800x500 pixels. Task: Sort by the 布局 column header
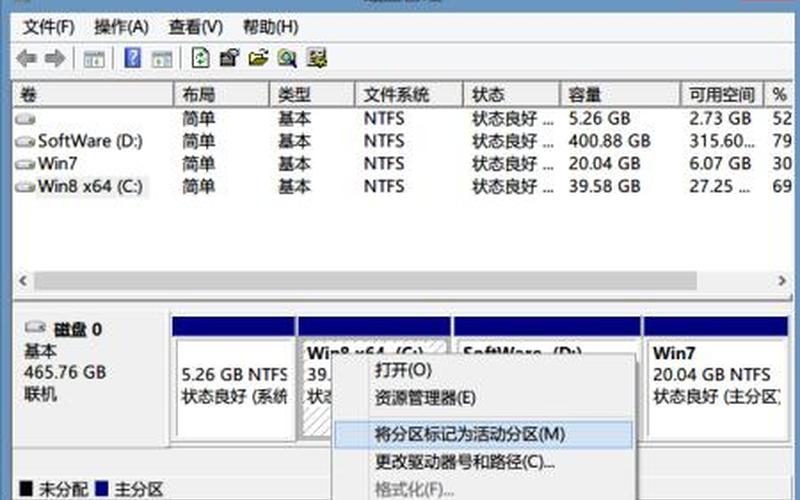point(221,94)
